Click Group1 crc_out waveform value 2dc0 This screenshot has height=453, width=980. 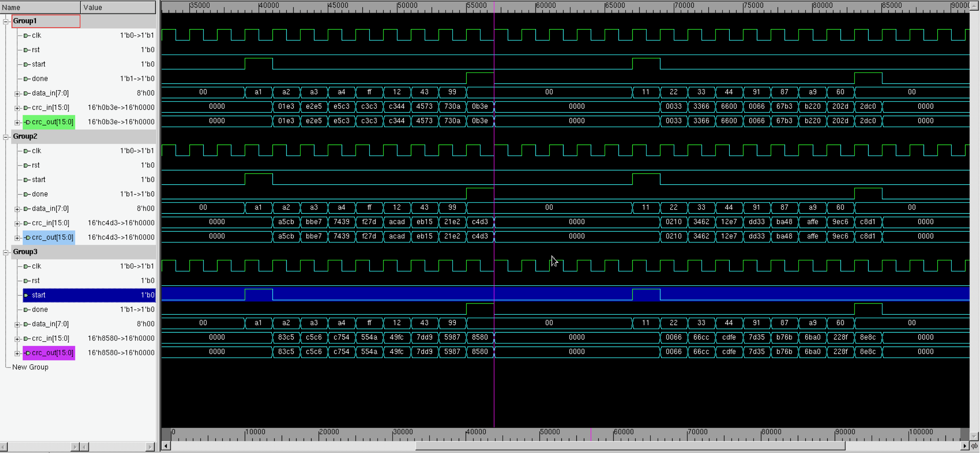pos(868,121)
